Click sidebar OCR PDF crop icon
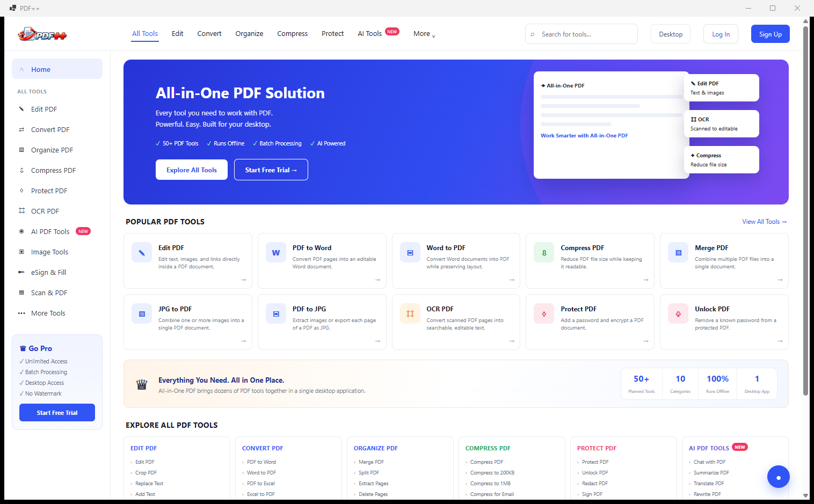The width and height of the screenshot is (814, 504). tap(21, 211)
